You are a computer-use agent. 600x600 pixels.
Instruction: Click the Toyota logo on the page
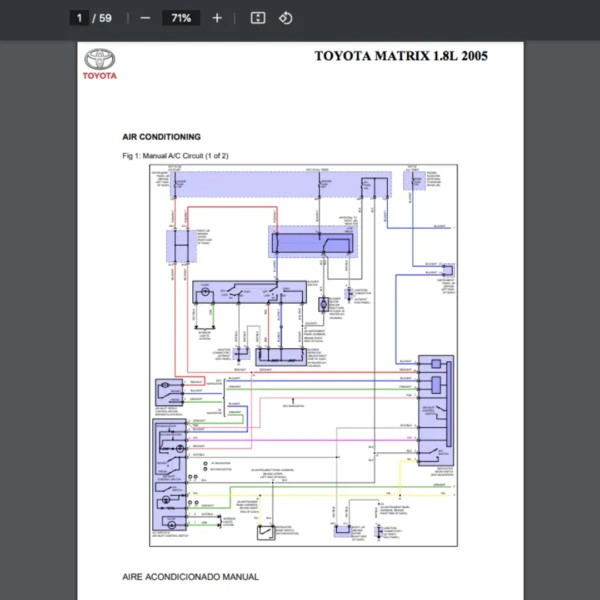tap(99, 64)
